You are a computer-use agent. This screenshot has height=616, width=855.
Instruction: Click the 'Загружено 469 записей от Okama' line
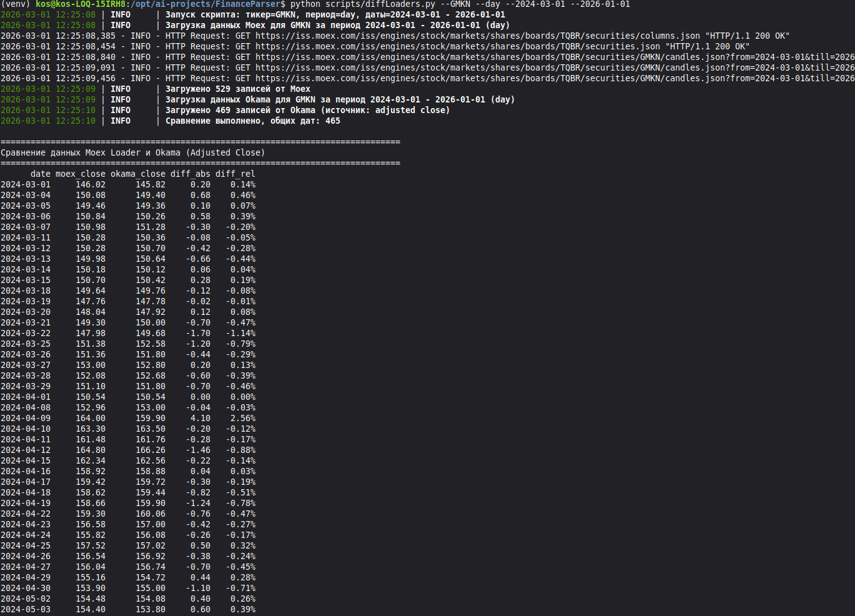tap(307, 110)
